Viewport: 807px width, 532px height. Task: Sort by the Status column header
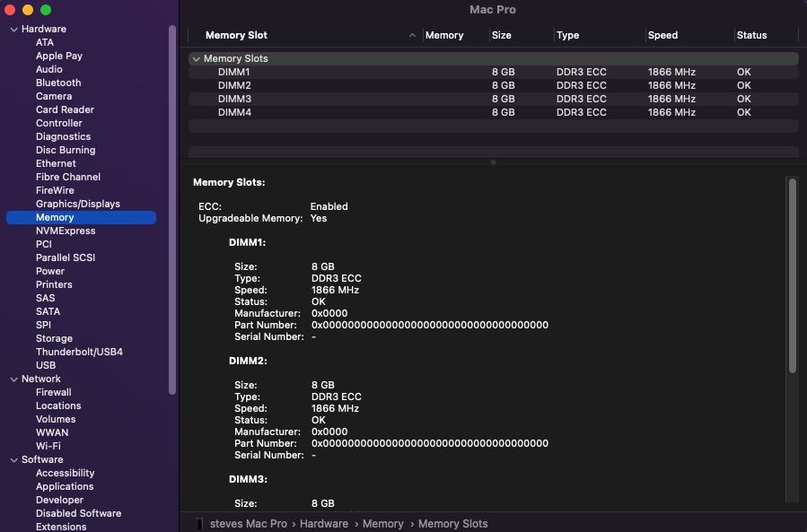click(751, 35)
